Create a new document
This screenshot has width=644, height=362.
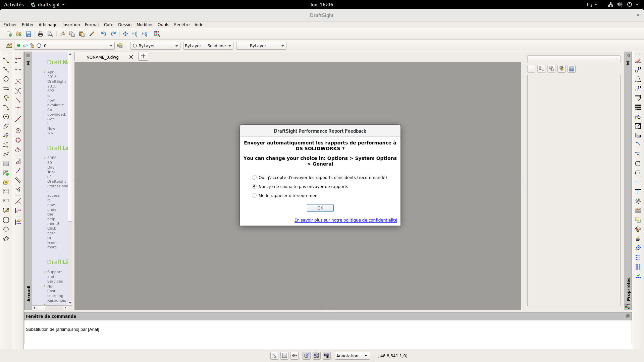[9, 34]
